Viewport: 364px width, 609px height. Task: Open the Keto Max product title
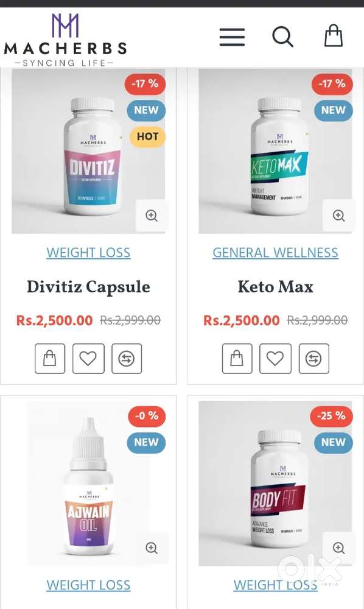click(276, 287)
